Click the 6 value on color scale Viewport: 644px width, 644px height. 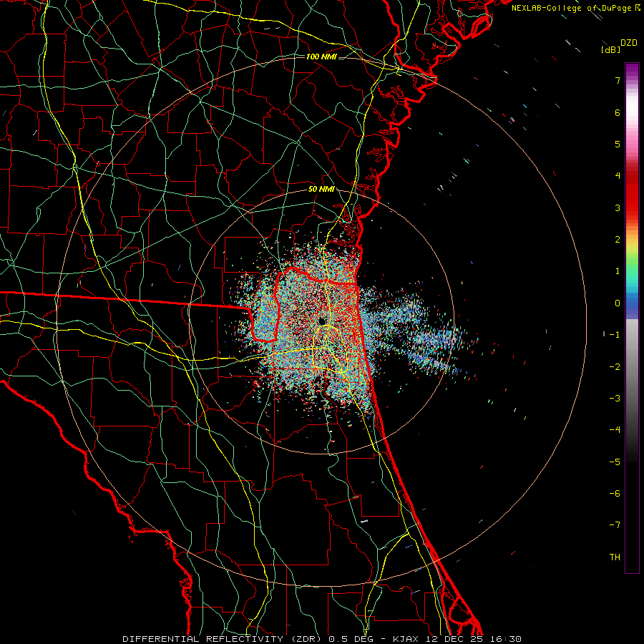tap(618, 112)
